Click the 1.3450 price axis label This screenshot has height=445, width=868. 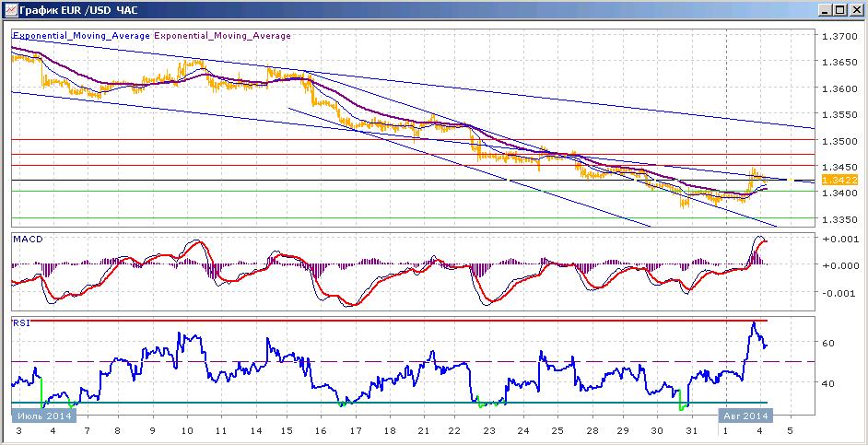pyautogui.click(x=841, y=167)
